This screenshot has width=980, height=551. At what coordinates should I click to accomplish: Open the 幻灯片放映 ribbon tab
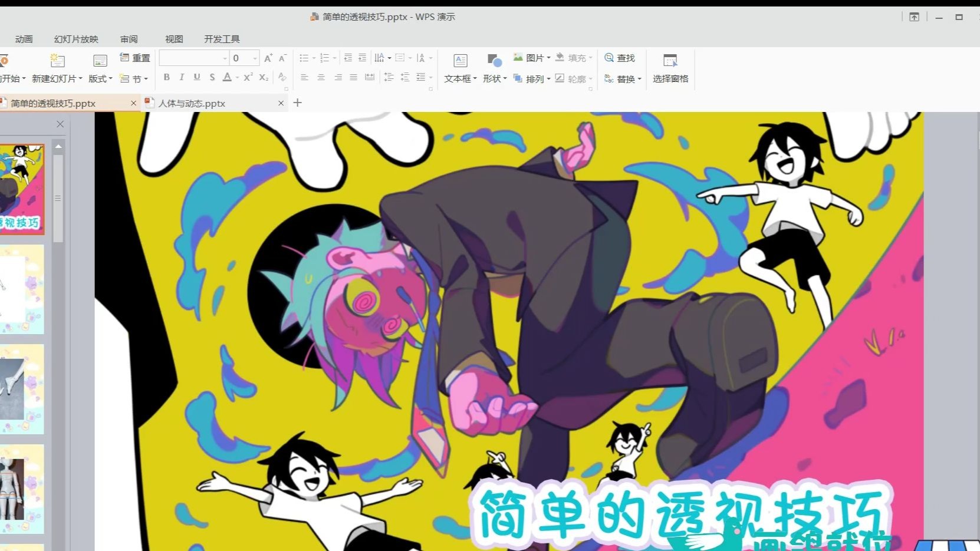point(76,39)
